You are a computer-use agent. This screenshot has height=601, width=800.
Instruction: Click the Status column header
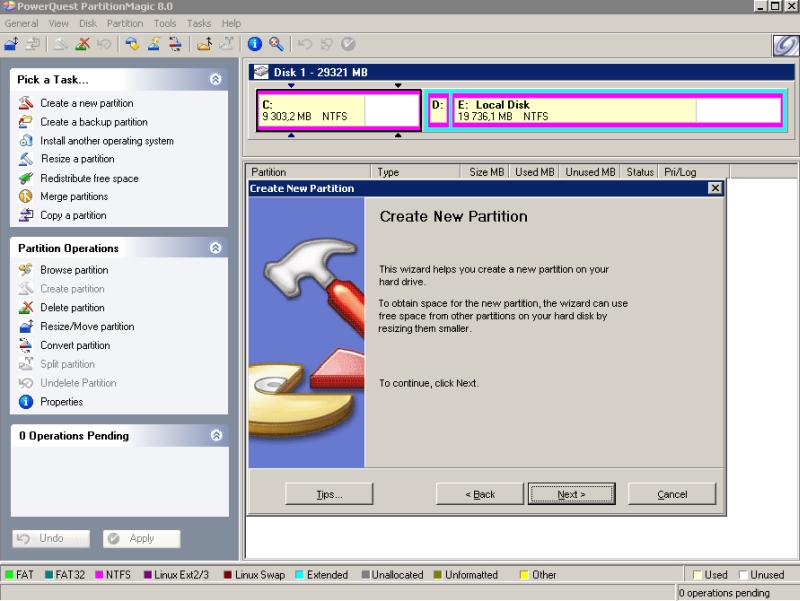[x=639, y=172]
